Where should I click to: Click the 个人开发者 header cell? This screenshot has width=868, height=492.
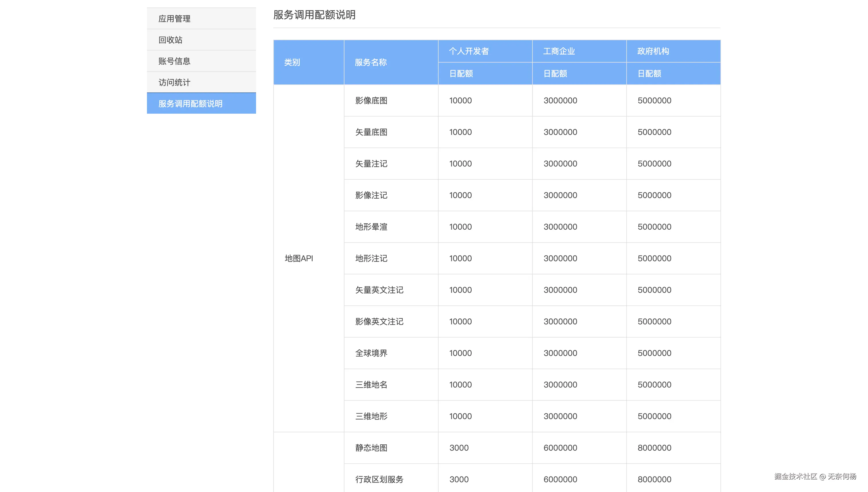coord(469,51)
